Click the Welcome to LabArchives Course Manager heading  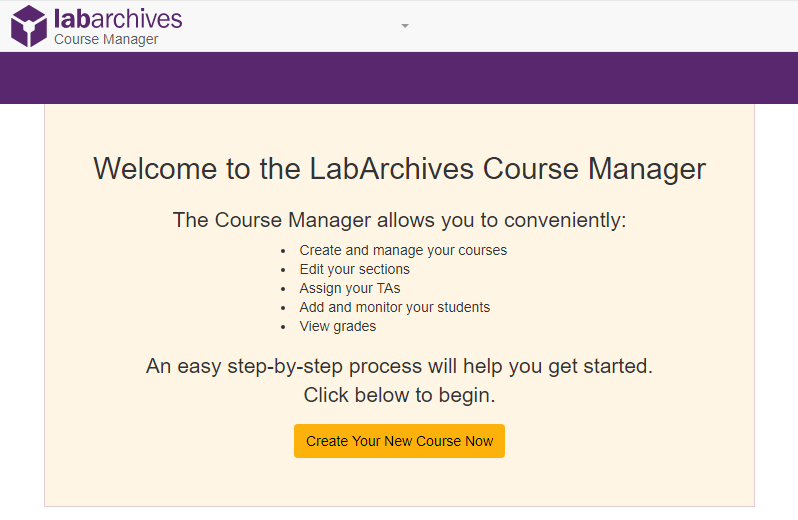point(399,168)
